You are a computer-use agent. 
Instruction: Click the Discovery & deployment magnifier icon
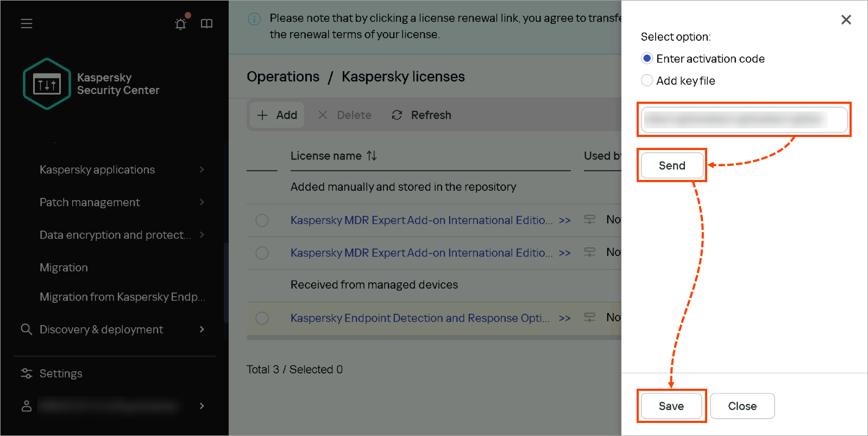point(26,329)
